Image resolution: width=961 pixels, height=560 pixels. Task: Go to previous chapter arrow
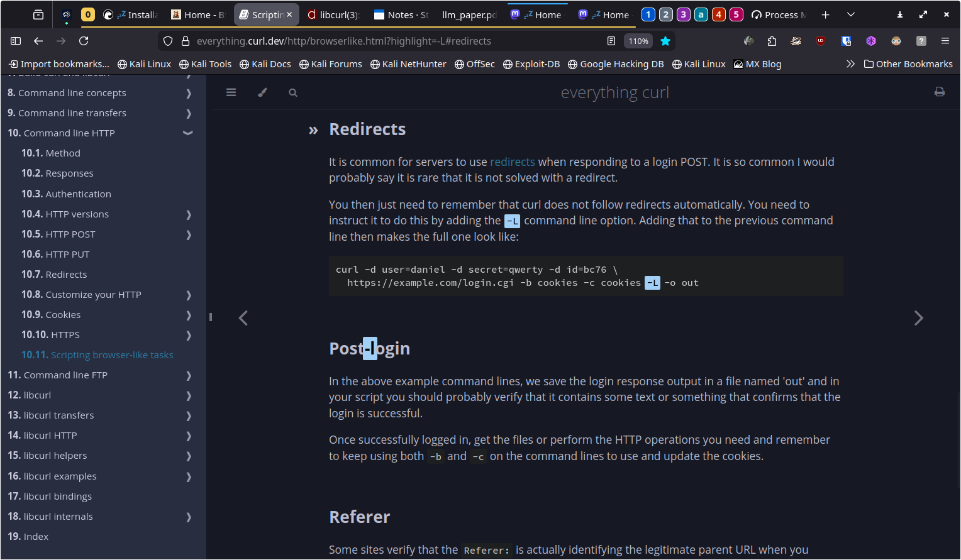coord(243,318)
